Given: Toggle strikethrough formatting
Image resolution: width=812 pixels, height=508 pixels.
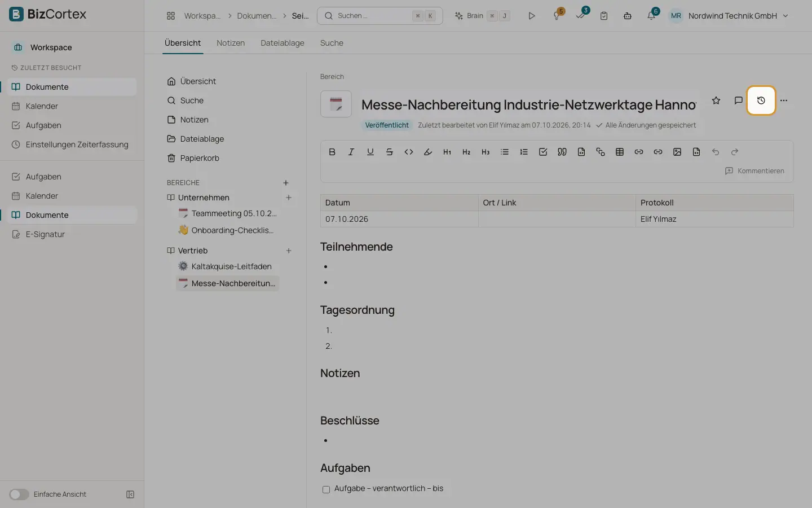Looking at the screenshot, I should click(x=390, y=152).
